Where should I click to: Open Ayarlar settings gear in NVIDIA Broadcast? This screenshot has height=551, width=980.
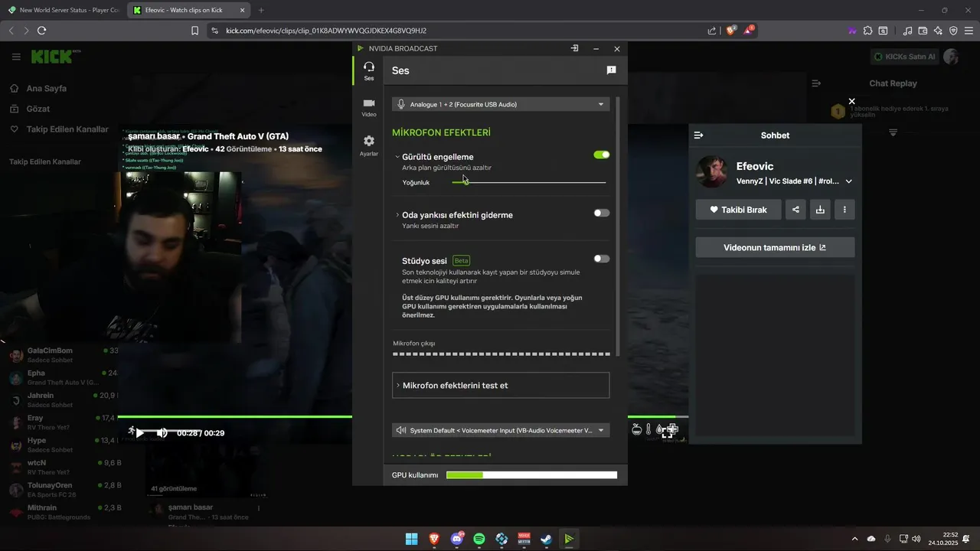368,145
